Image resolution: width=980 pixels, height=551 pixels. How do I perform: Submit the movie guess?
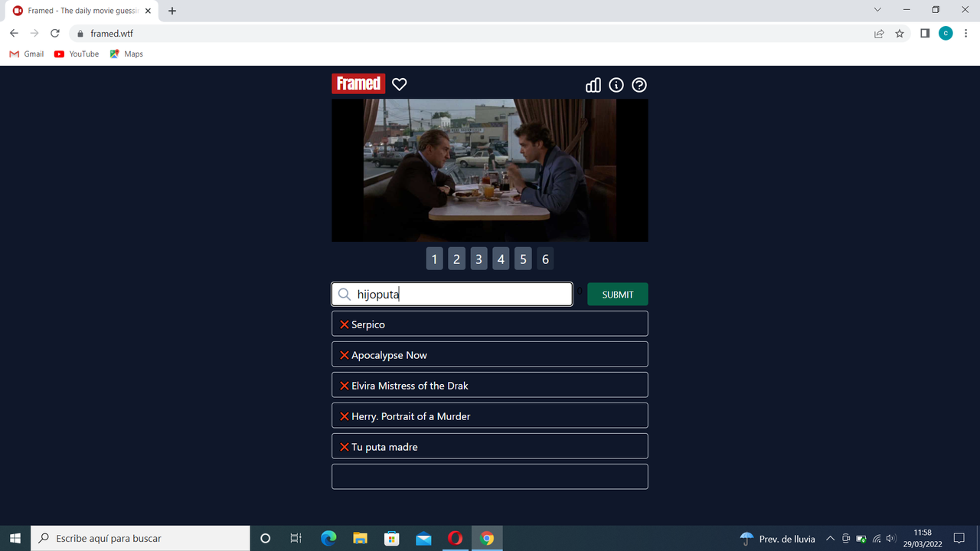[618, 295]
